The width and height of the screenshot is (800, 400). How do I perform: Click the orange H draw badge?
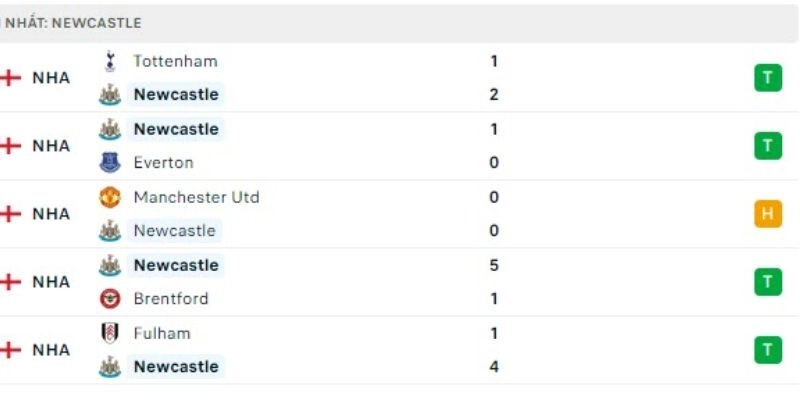click(x=768, y=214)
